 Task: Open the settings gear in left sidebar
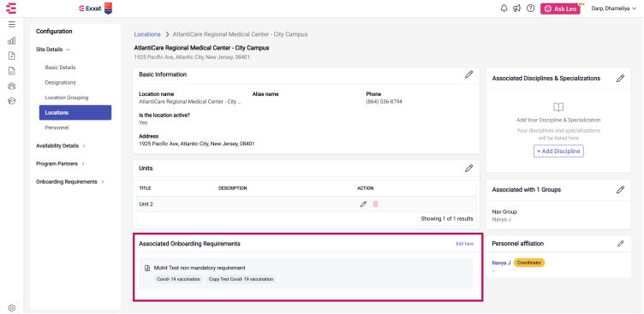point(11,308)
